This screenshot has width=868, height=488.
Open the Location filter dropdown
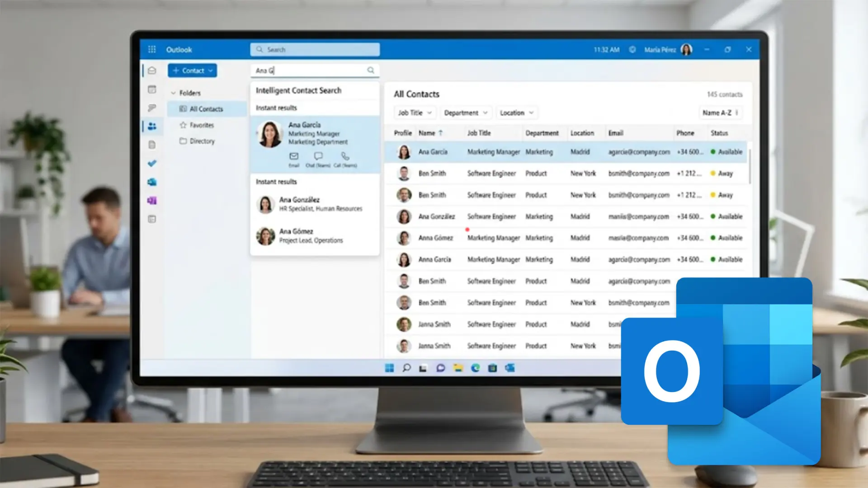(517, 113)
